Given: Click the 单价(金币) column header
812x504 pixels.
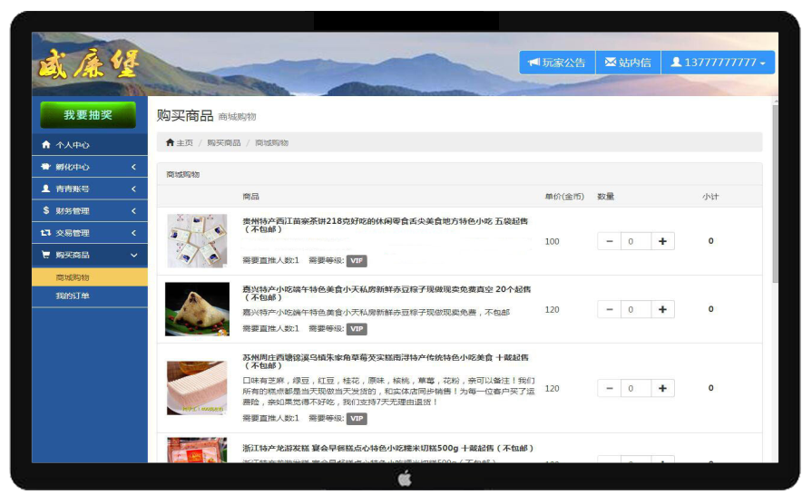Looking at the screenshot, I should click(x=564, y=197).
